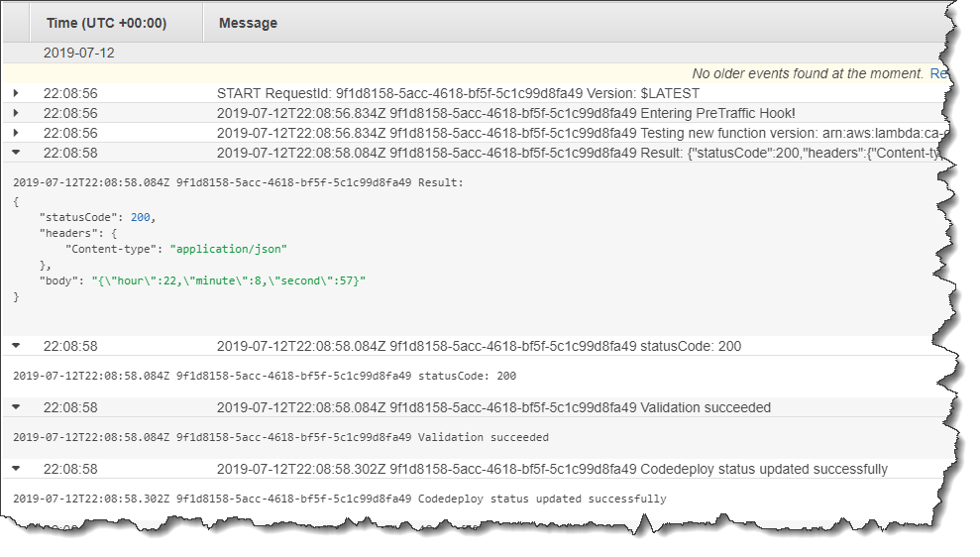Click the "statusCode": 200 line in the JSON

tap(97, 217)
